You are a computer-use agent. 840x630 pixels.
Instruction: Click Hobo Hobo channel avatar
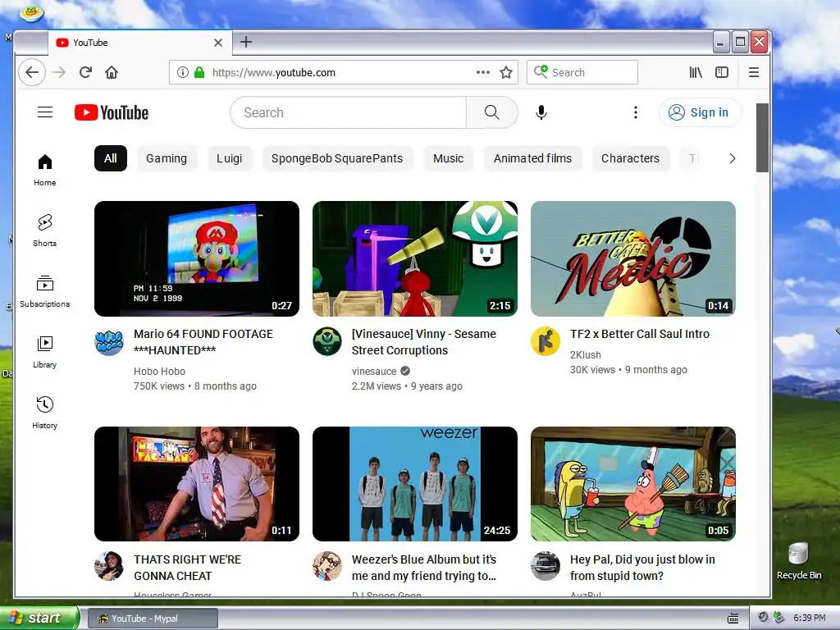point(109,341)
